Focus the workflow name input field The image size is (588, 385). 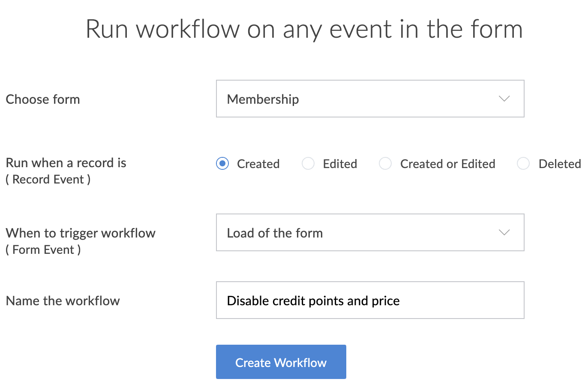[369, 301]
